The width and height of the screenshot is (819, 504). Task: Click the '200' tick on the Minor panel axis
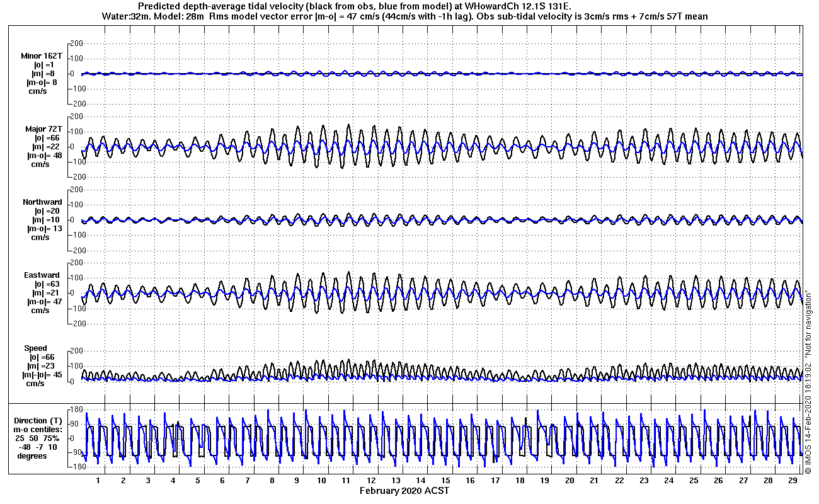(76, 43)
